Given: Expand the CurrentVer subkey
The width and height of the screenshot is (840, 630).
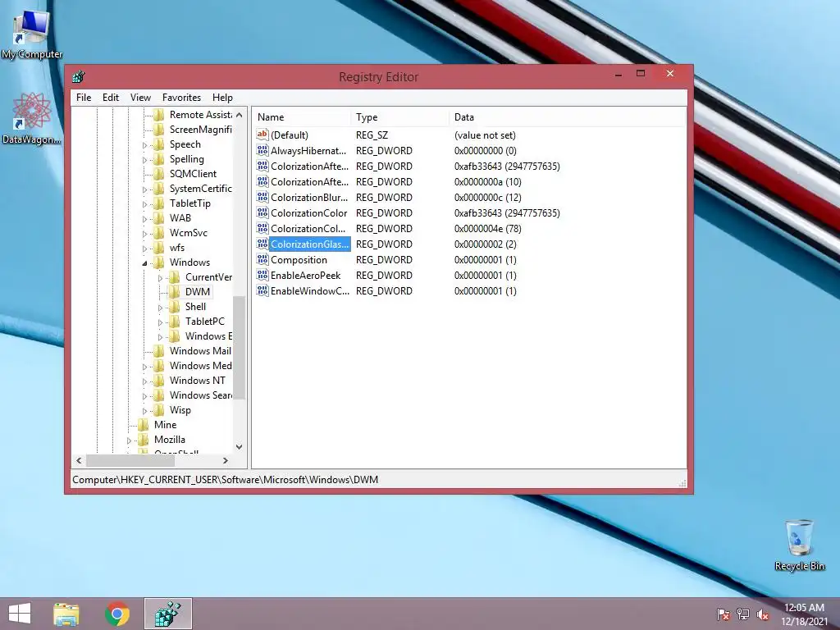Looking at the screenshot, I should [160, 278].
